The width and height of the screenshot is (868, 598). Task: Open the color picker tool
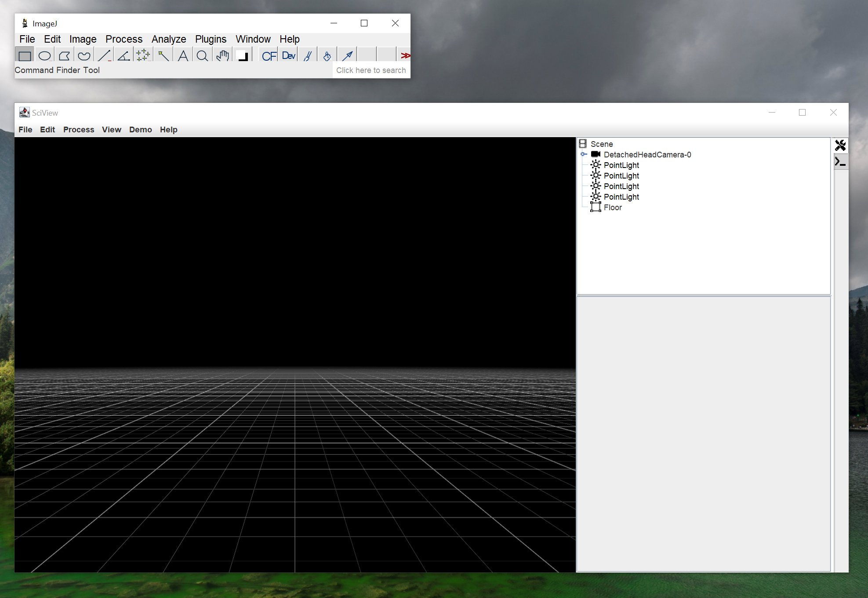coord(242,55)
